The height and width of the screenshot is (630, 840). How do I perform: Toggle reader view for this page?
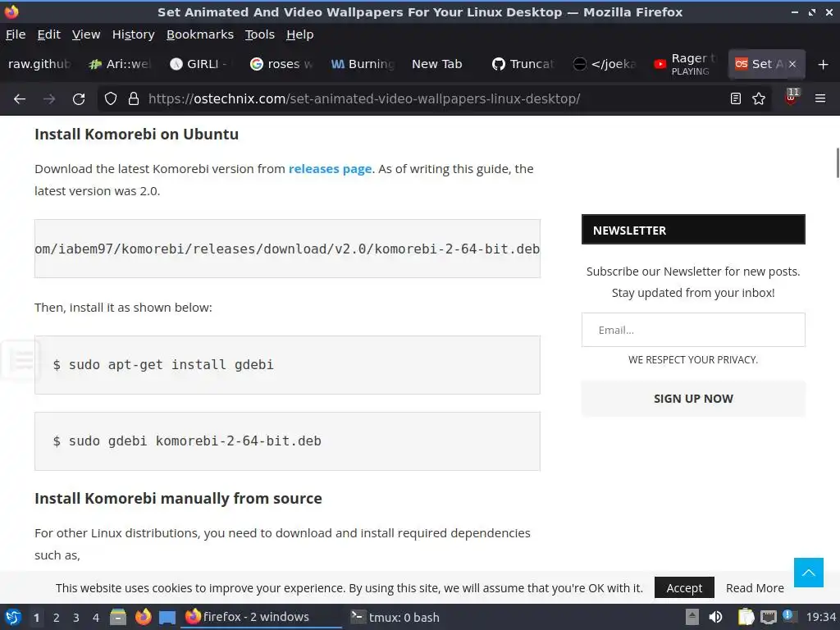[736, 98]
